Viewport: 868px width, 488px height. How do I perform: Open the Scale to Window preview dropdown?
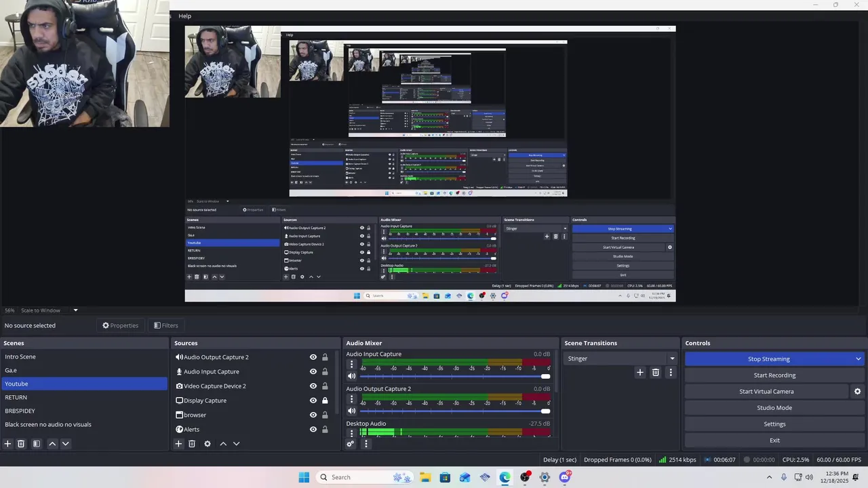(49, 310)
